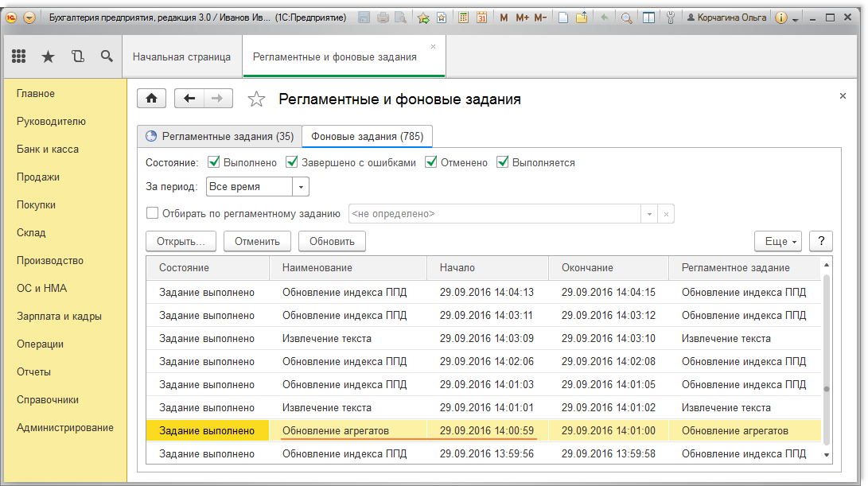868x486 pixels.
Task: Navigate back with left arrow button
Action: click(189, 99)
